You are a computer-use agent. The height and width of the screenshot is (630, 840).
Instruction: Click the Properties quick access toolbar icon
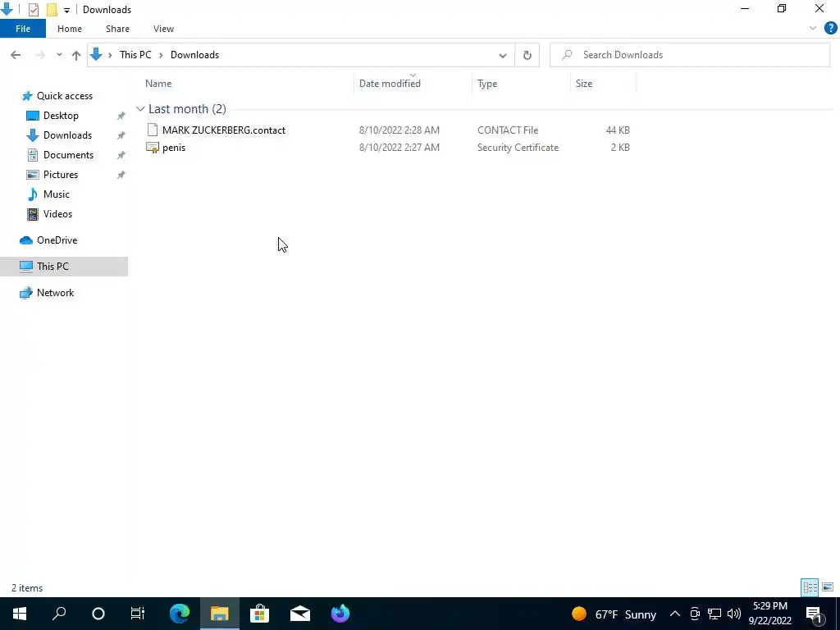(33, 10)
